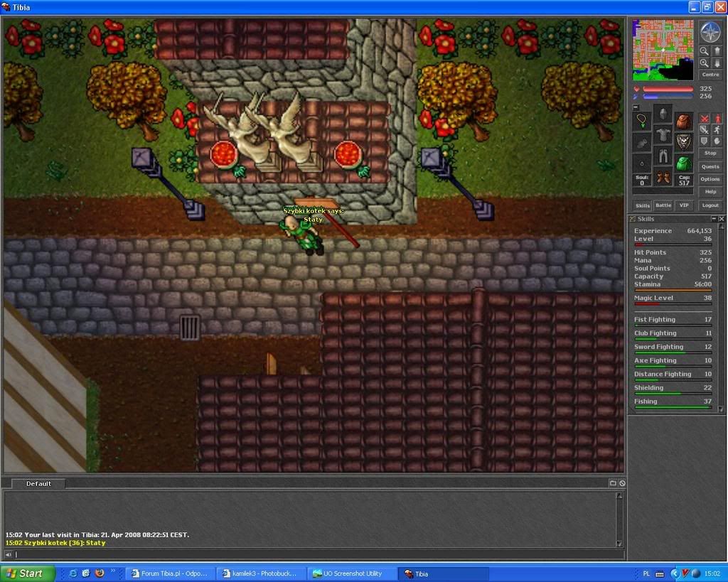Close the Skills panel

pyautogui.click(x=722, y=219)
